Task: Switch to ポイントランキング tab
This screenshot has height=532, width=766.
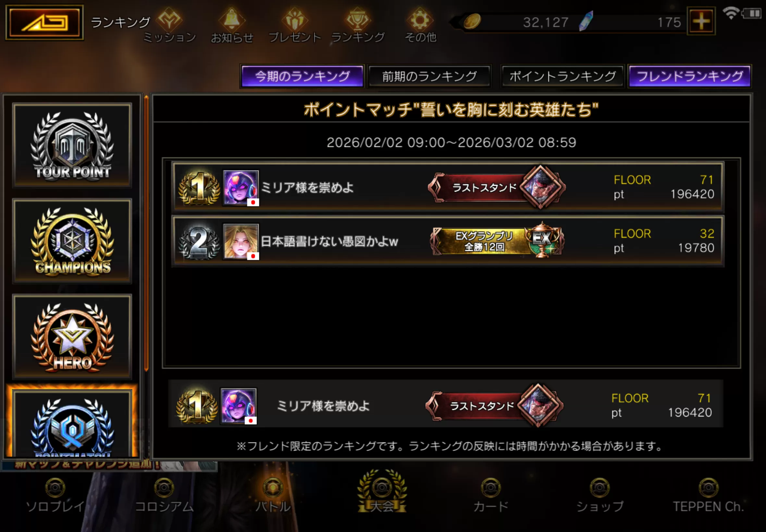Action: (x=562, y=76)
